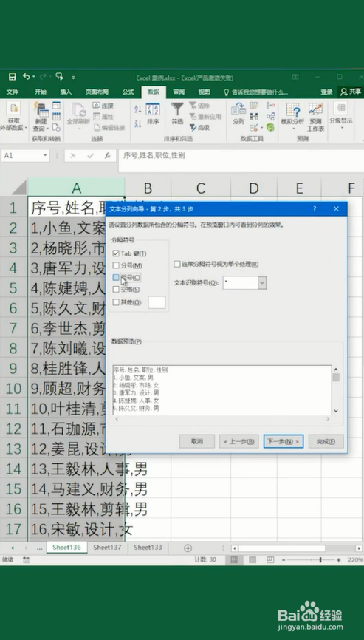Click the Redo arrow icon

tap(43, 77)
